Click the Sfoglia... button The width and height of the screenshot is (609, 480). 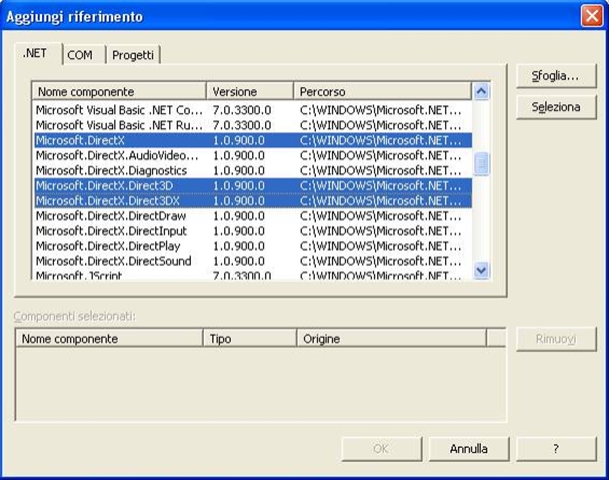click(x=556, y=76)
